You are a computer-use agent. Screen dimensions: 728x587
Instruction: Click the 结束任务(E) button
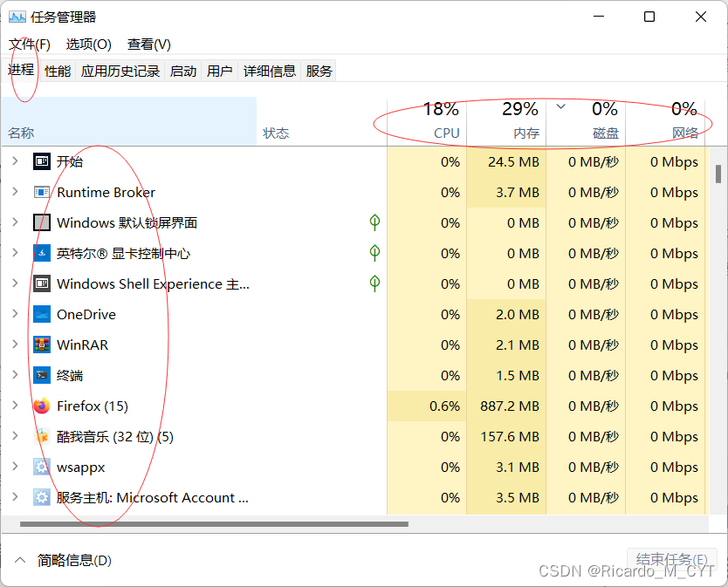[672, 560]
